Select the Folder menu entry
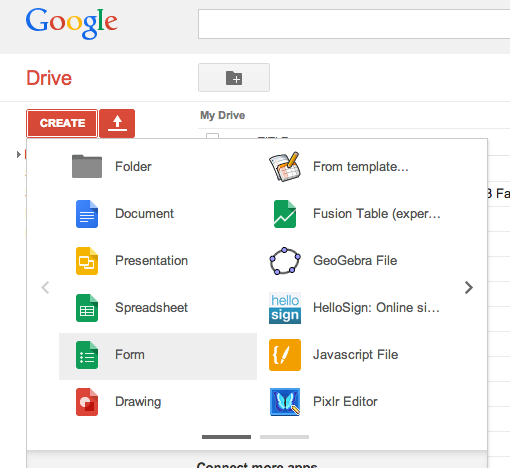The height and width of the screenshot is (468, 510). point(158,166)
